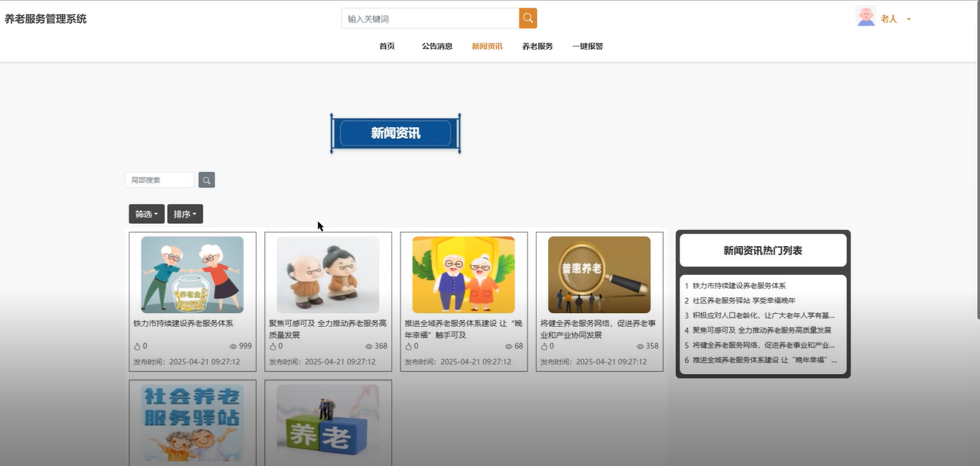The image size is (980, 466).
Task: Open the 公告消息 navigation item
Action: pyautogui.click(x=437, y=46)
